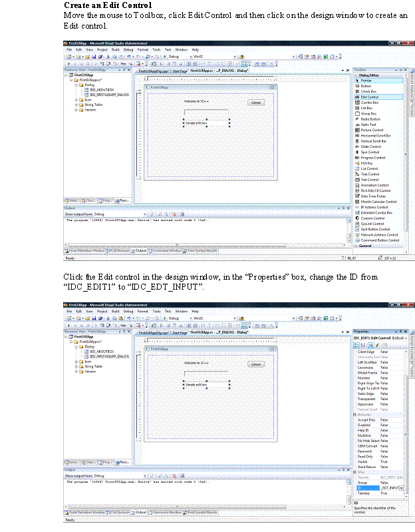The image size is (415, 532).
Task: Switch to FirstGUIAppDlg.cpp tab in Properties screenshot
Action: pyautogui.click(x=154, y=332)
